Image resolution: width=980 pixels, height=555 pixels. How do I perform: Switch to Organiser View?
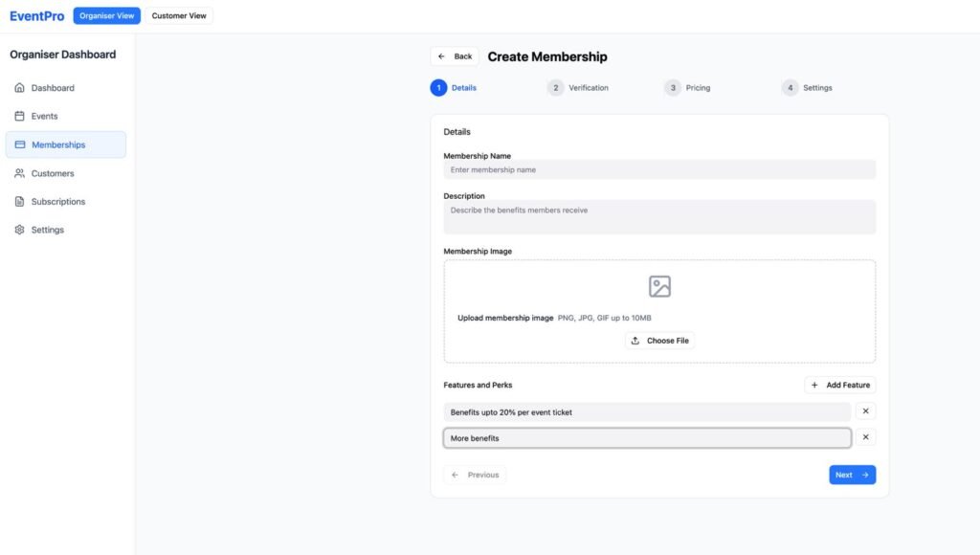pyautogui.click(x=106, y=15)
